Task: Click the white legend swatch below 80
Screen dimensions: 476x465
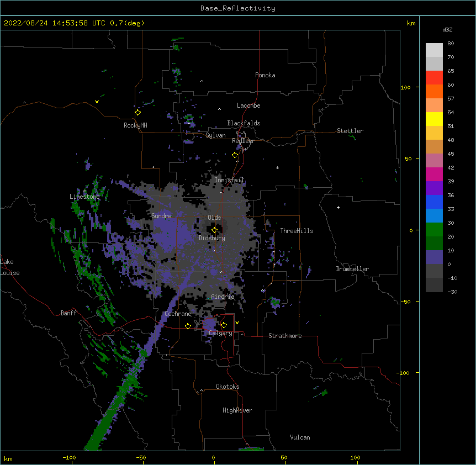Action: pyautogui.click(x=434, y=50)
